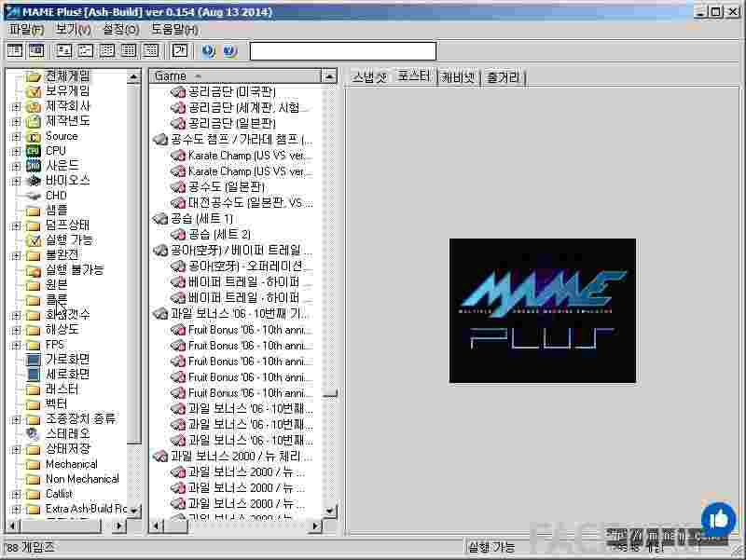Select the 래스터 folder in tree
Screen dimensions: 746x560
coord(62,389)
